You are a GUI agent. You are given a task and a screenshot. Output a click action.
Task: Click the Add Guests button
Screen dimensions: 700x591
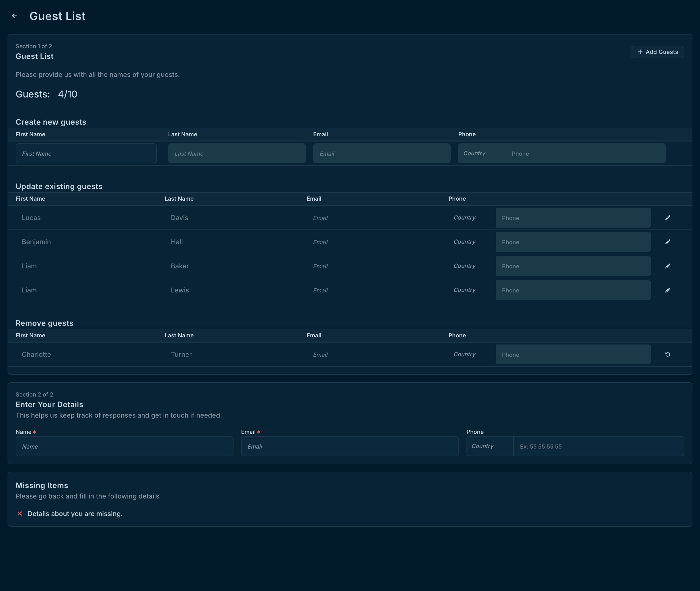coord(657,52)
